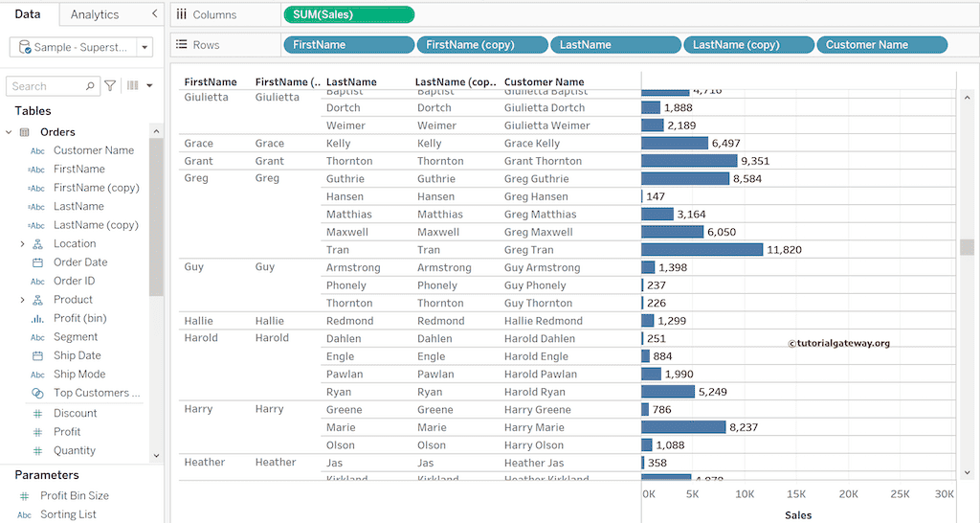Click the Order Date calendar icon
Screen dimensions: 980x523
pyautogui.click(x=38, y=262)
